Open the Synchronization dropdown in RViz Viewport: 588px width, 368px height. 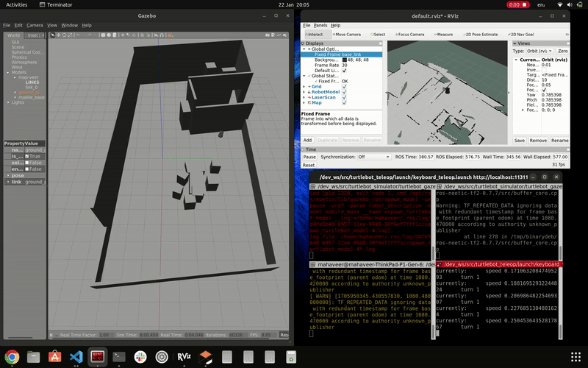click(373, 157)
